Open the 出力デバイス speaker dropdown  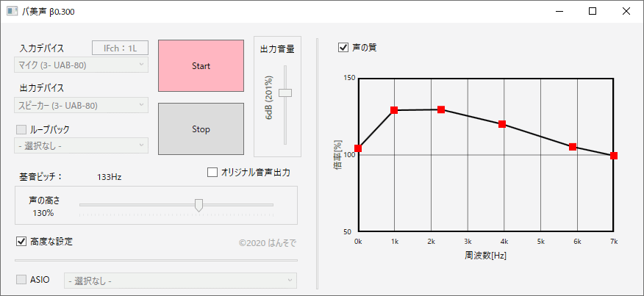(x=82, y=105)
